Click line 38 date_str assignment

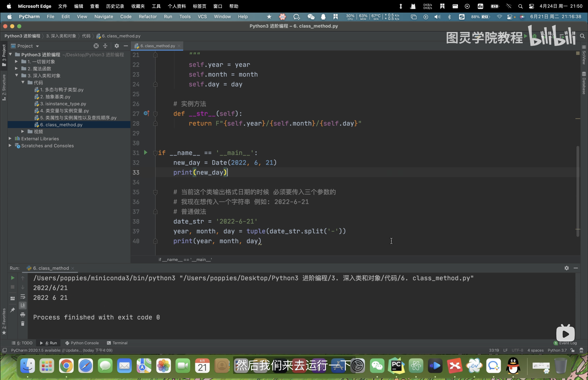(x=215, y=221)
